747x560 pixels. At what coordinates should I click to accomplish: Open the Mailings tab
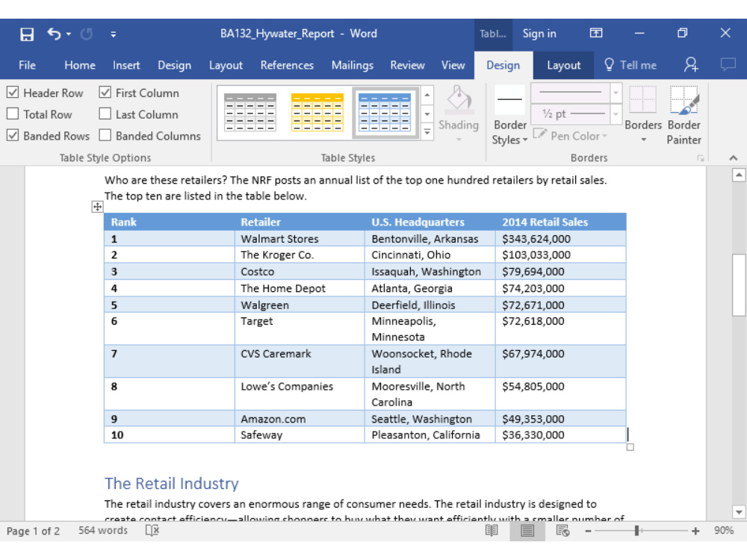click(x=352, y=65)
